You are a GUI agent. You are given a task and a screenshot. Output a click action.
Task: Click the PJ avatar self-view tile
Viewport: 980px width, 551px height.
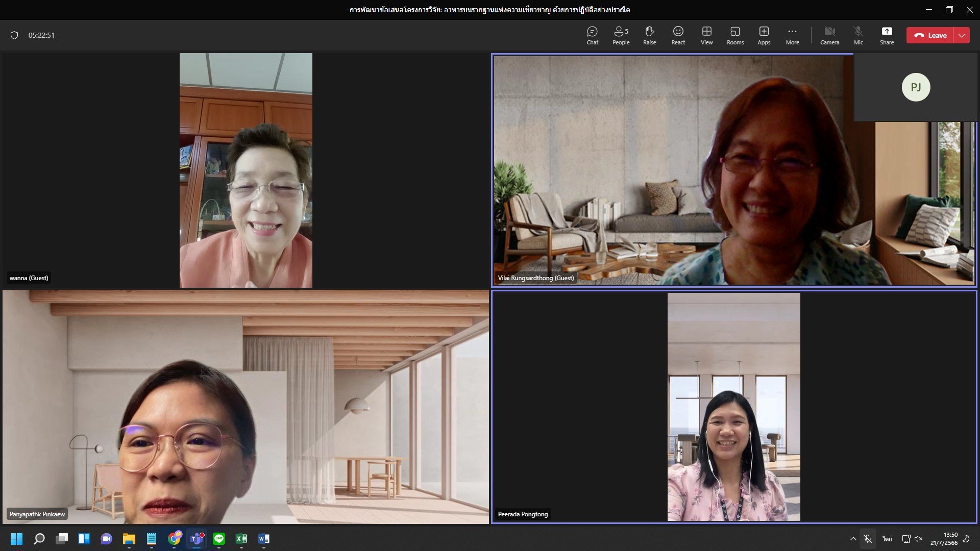(916, 87)
